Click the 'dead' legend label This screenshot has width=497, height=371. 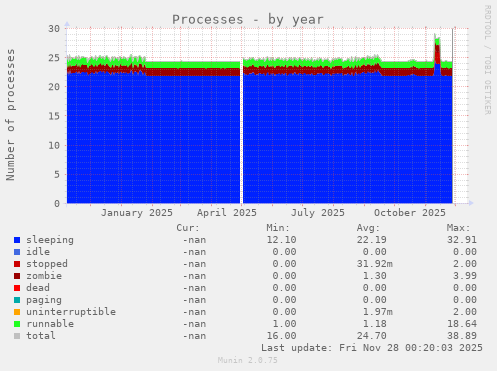tap(38, 288)
